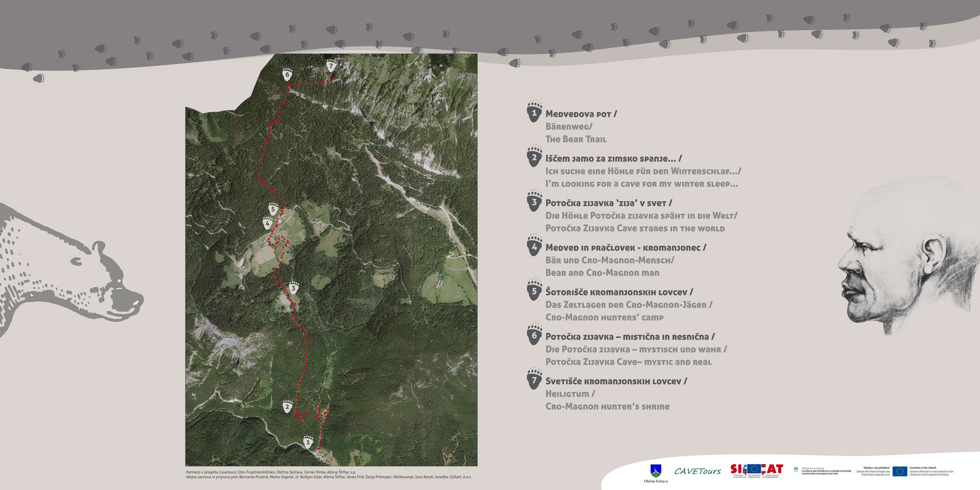Select legend paw icon 3 next to 'zija' v svet
Screen dimensions: 980x490
tap(534, 201)
